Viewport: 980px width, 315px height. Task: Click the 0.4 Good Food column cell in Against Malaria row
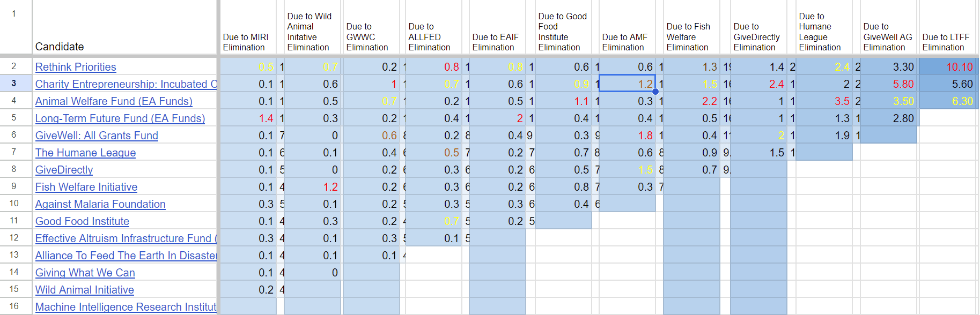click(563, 204)
